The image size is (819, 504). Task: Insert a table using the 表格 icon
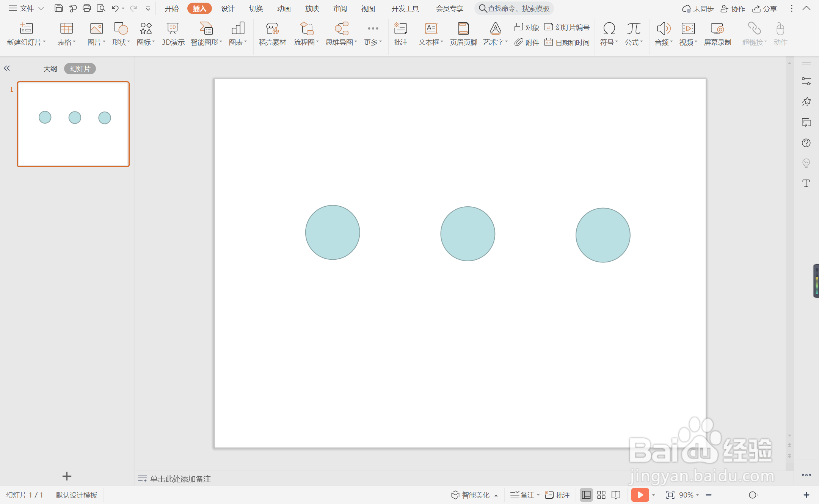click(x=66, y=29)
